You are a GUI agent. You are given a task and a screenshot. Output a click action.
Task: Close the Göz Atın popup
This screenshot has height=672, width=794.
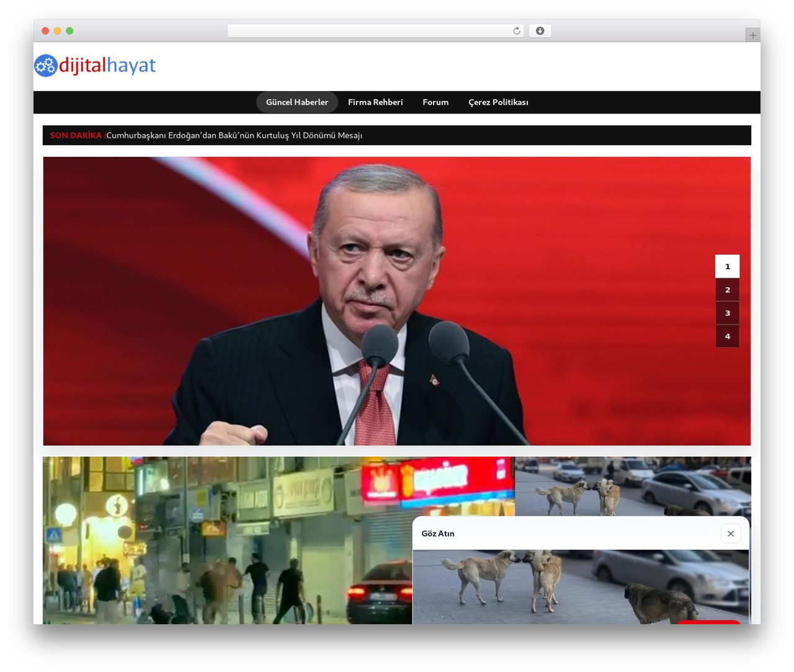coord(731,533)
